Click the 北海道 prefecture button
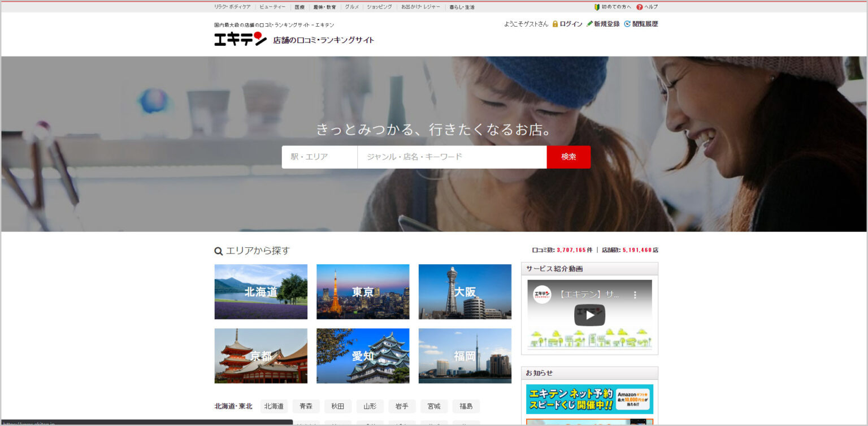Image resolution: width=868 pixels, height=426 pixels. pos(274,406)
